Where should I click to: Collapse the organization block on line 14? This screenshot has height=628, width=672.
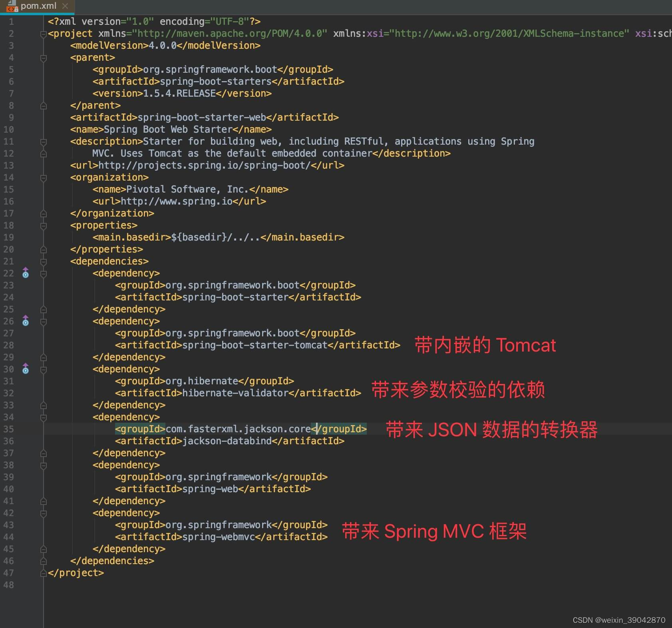[44, 178]
